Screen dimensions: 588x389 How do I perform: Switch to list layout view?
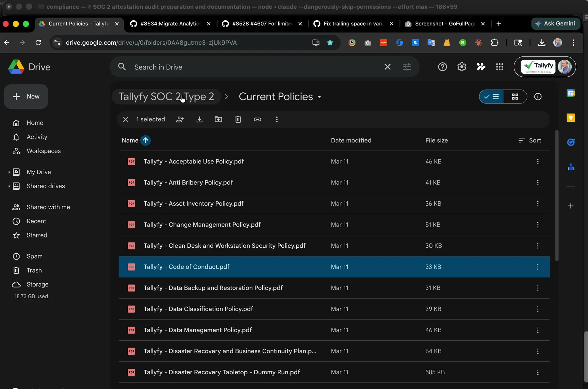491,97
